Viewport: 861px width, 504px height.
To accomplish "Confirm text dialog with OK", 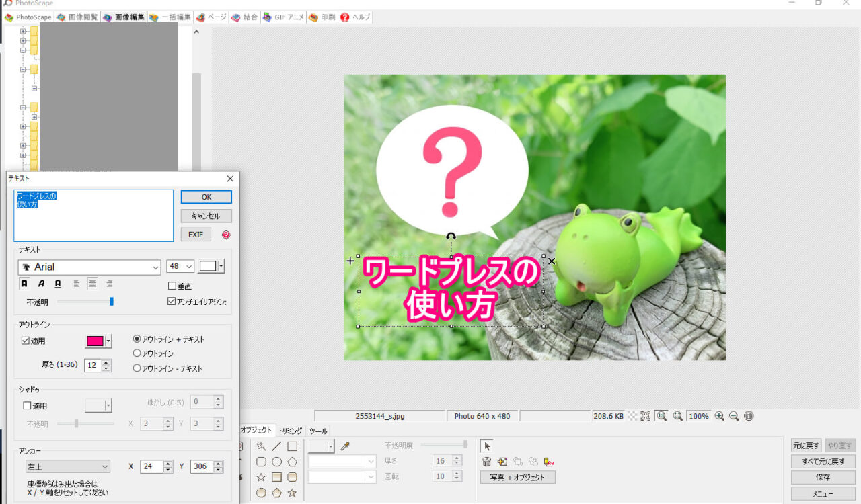I will 207,197.
